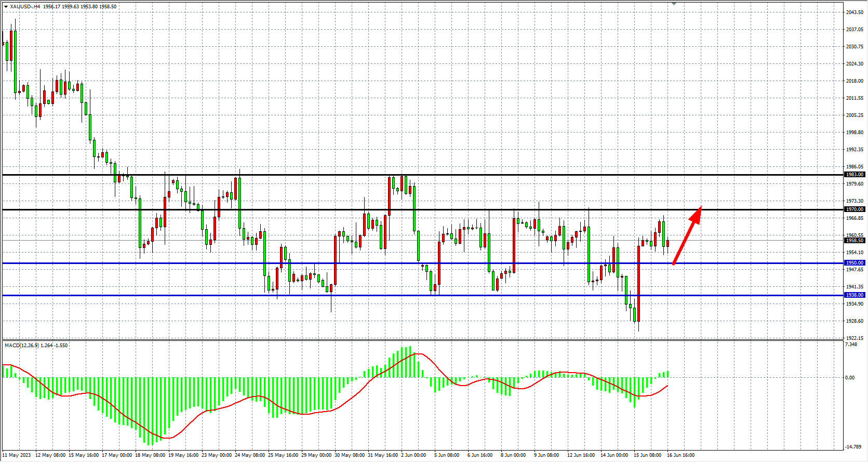Click the 2018.00 price scale label

854,81
